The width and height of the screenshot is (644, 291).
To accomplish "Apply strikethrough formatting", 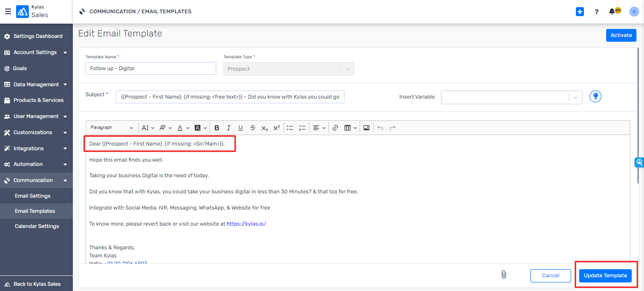I will coord(253,127).
